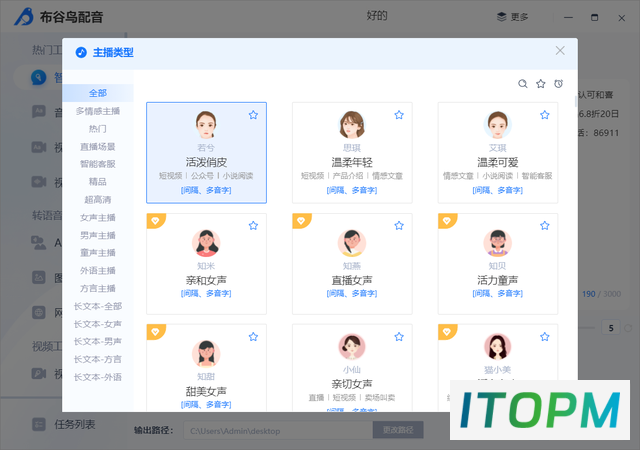Select the 思琪 avatar
This screenshot has height=450, width=640.
tap(352, 125)
